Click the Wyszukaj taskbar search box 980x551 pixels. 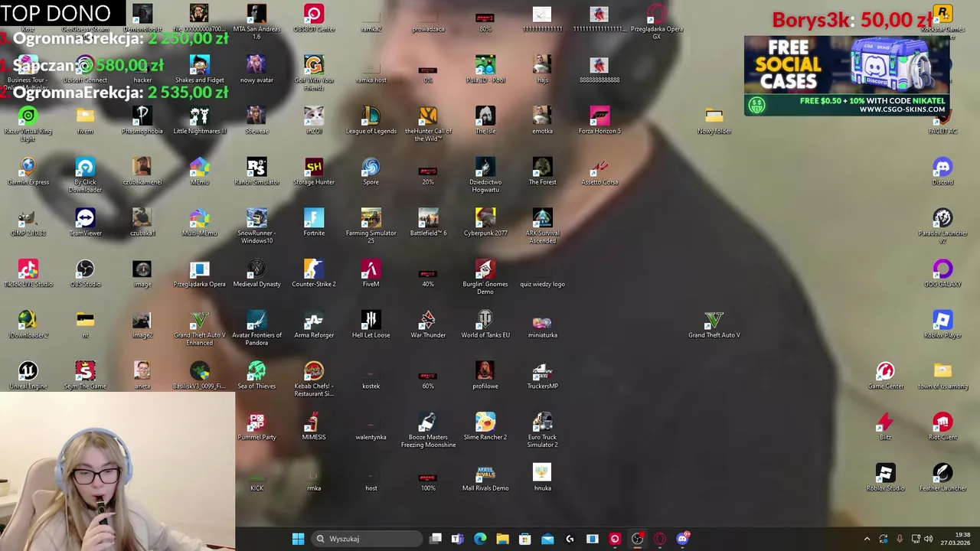coord(366,539)
